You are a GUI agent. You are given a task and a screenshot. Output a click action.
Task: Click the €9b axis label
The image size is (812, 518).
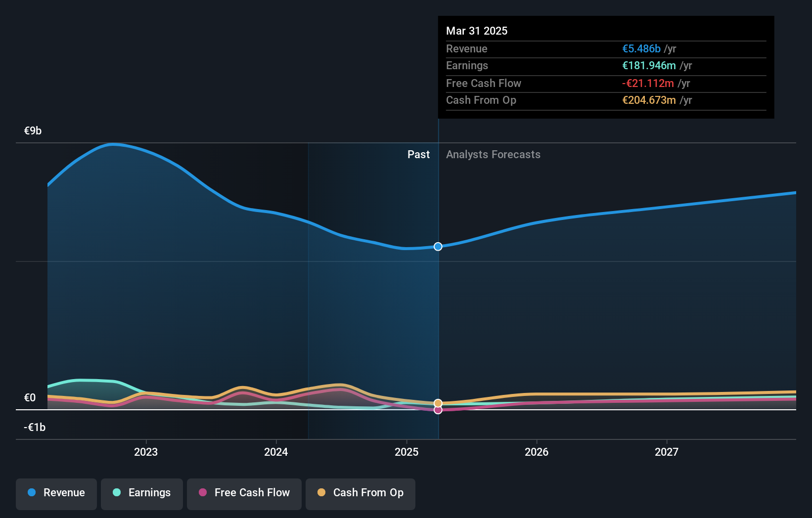click(x=32, y=130)
